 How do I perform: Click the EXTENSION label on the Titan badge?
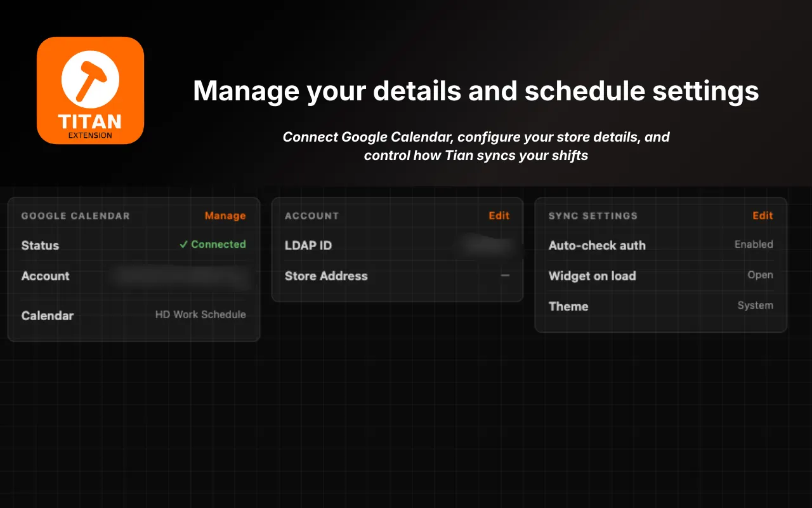click(90, 135)
